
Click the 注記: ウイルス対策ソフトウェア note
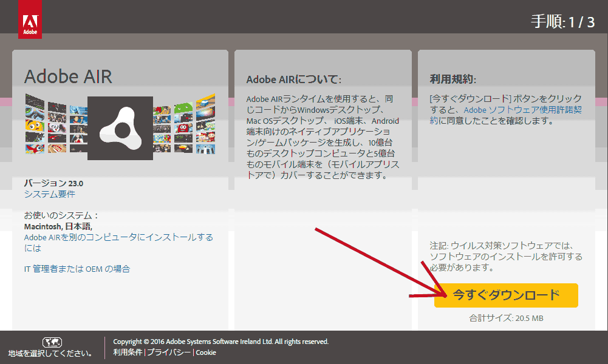pyautogui.click(x=506, y=257)
